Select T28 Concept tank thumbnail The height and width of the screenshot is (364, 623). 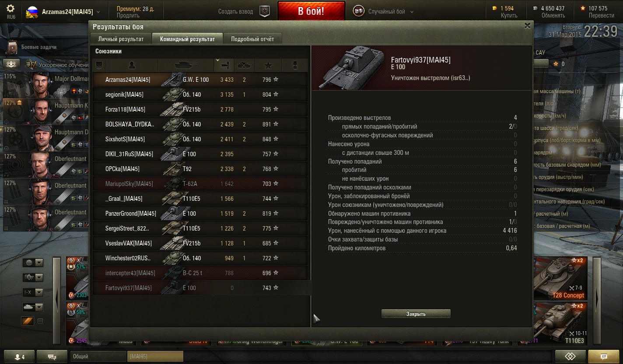(560, 278)
